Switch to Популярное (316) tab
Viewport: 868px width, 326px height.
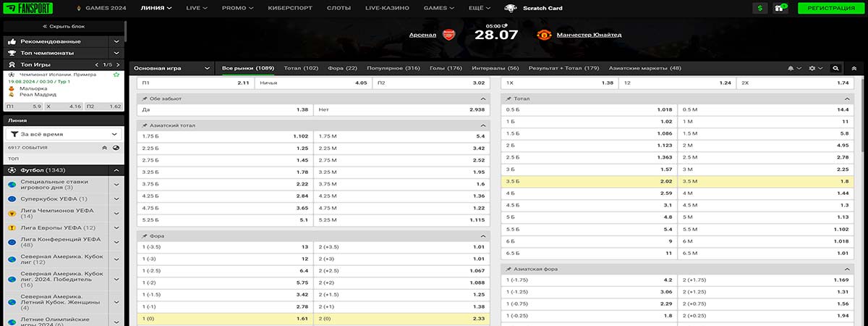point(393,68)
